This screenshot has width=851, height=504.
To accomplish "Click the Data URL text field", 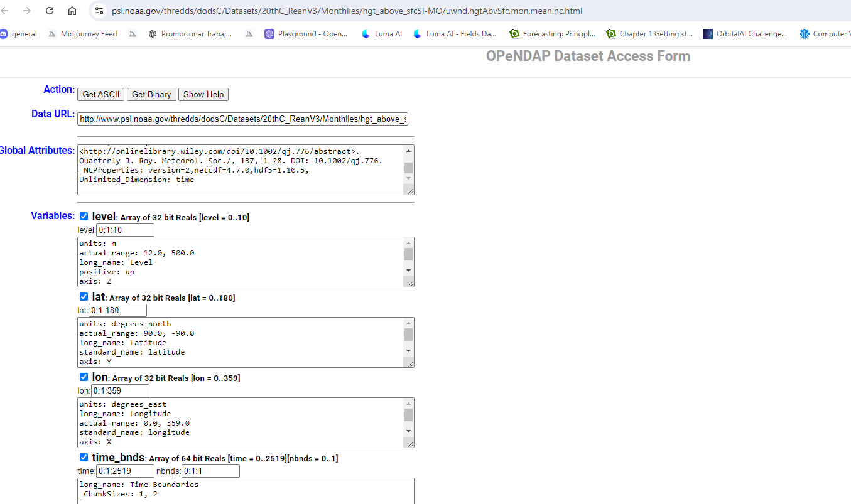I will (242, 119).
